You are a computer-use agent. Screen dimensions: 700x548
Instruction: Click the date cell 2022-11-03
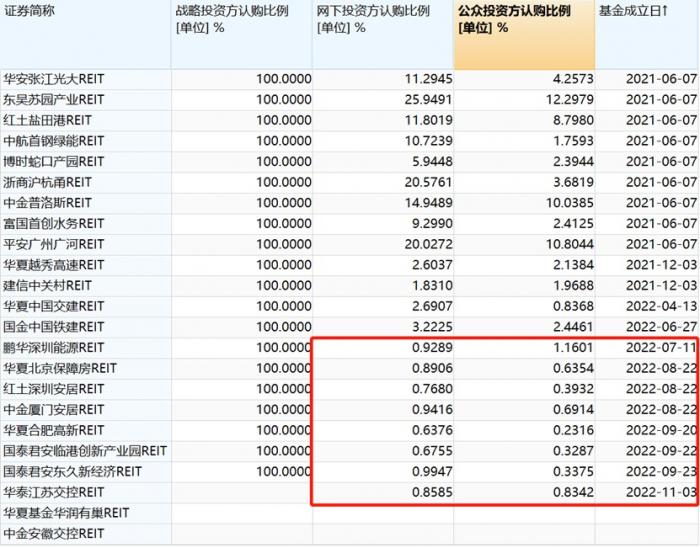click(661, 493)
